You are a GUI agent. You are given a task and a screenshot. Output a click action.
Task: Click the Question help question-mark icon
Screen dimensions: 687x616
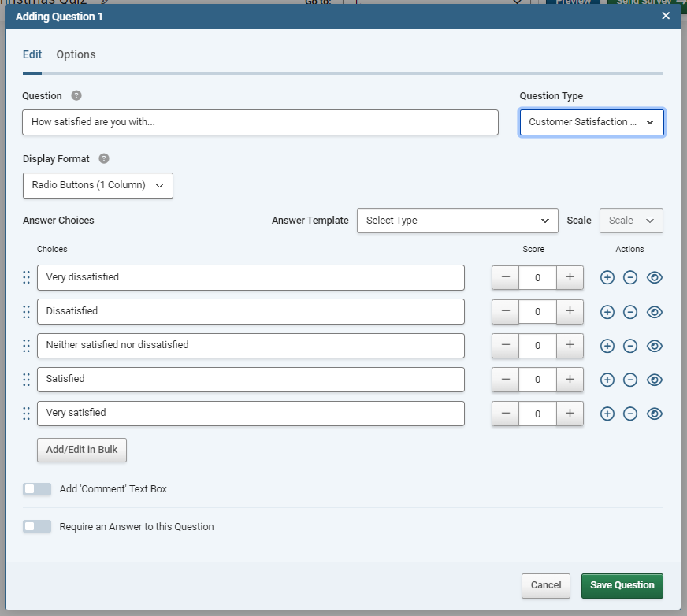click(76, 95)
